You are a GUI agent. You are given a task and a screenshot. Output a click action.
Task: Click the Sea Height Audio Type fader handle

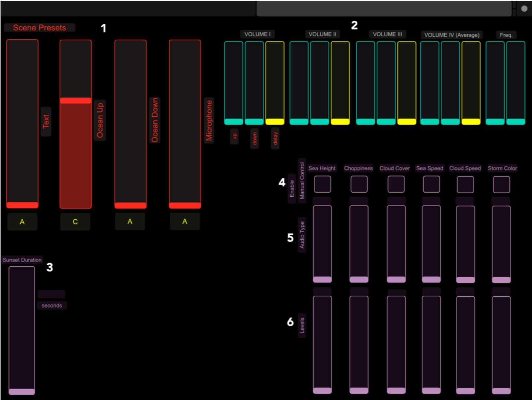tap(322, 279)
